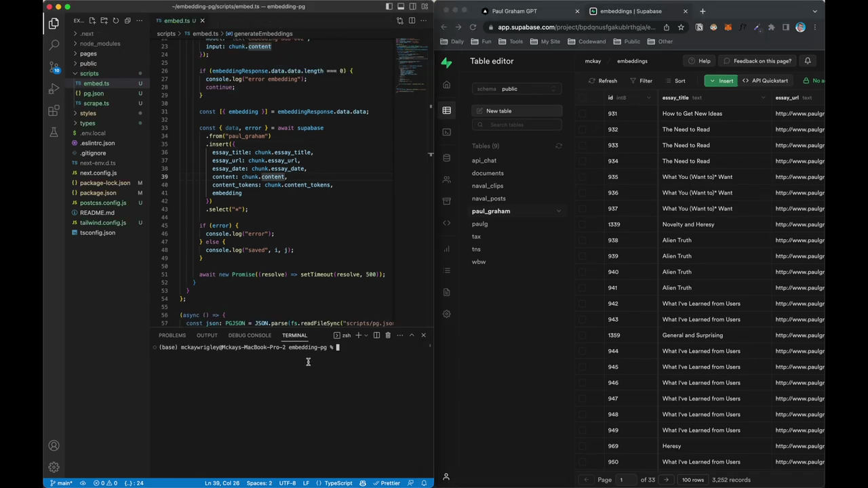This screenshot has height=488, width=868.
Task: Click the Filter button
Action: [641, 81]
